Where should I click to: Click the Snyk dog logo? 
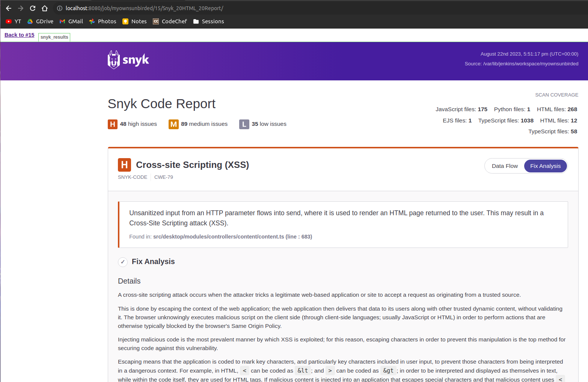point(113,59)
